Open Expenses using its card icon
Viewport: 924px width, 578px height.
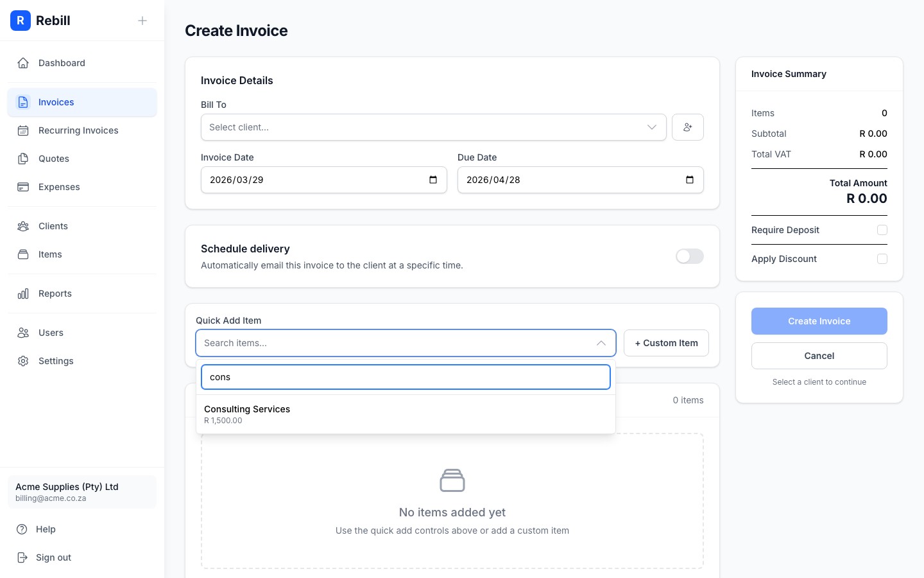pyautogui.click(x=23, y=187)
